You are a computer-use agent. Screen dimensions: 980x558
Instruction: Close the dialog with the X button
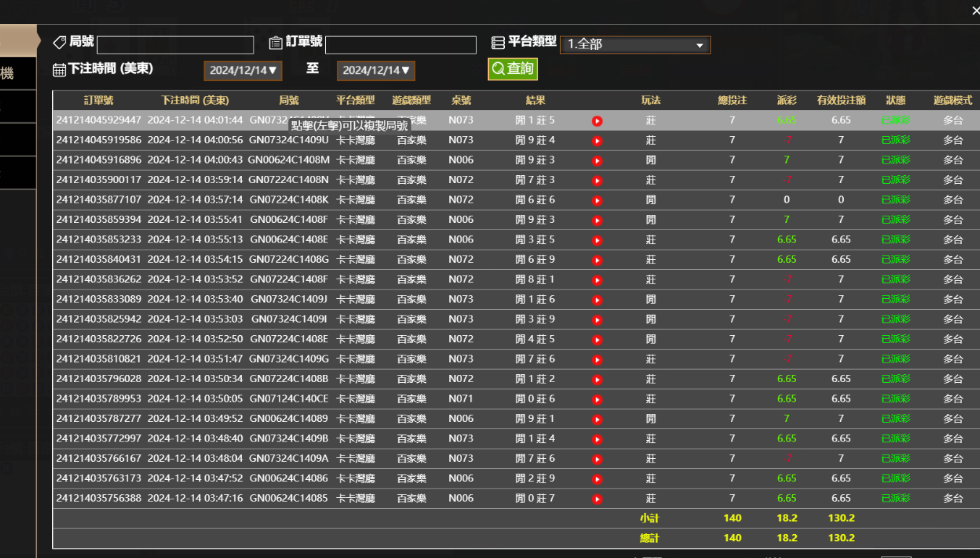(x=974, y=10)
